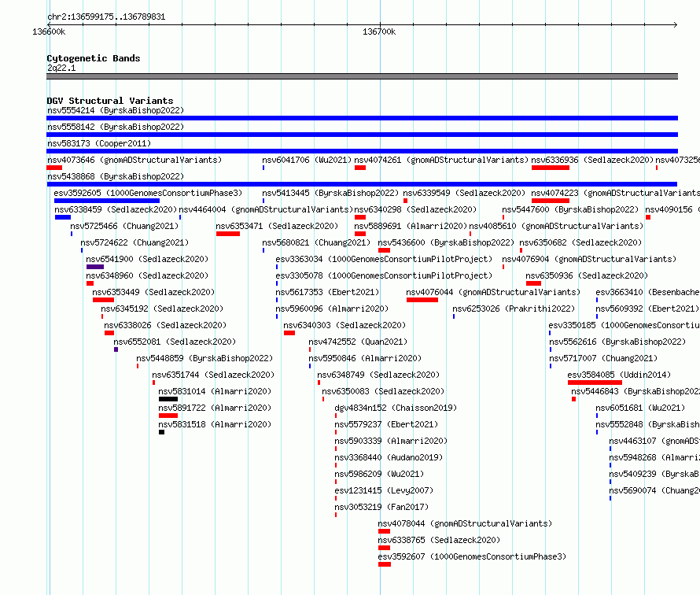700x595 pixels.
Task: Click nsv5438868 (ByrskaBishop2022) label
Action: [116, 176]
